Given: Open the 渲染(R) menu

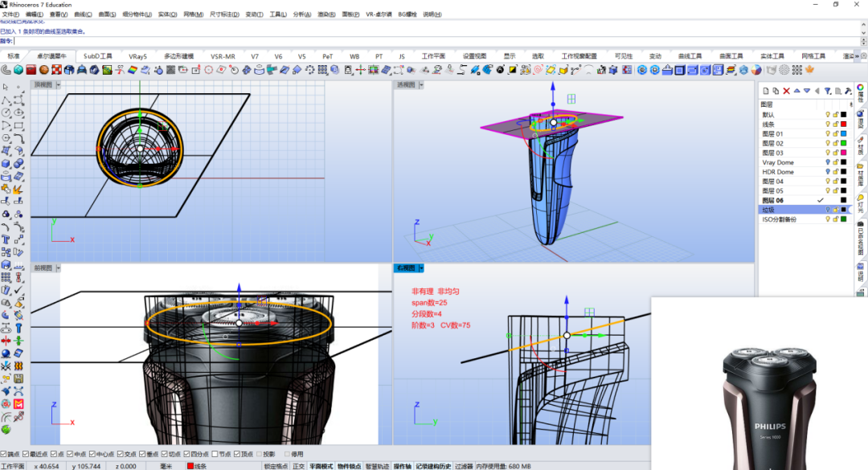Looking at the screenshot, I should [x=326, y=14].
